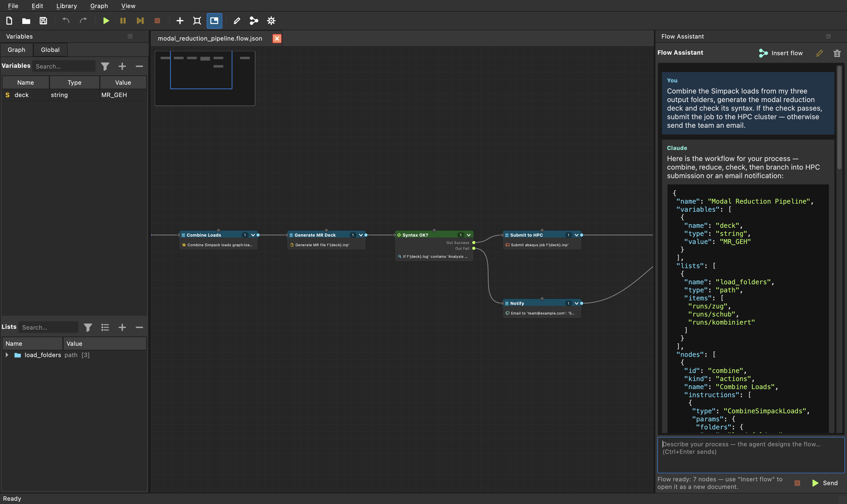Viewport: 847px width, 504px height.
Task: Collapse the Syntax OK? node chevron
Action: pos(469,235)
